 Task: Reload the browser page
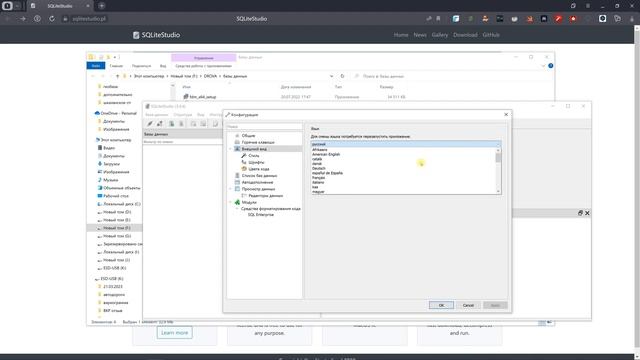pyautogui.click(x=52, y=19)
